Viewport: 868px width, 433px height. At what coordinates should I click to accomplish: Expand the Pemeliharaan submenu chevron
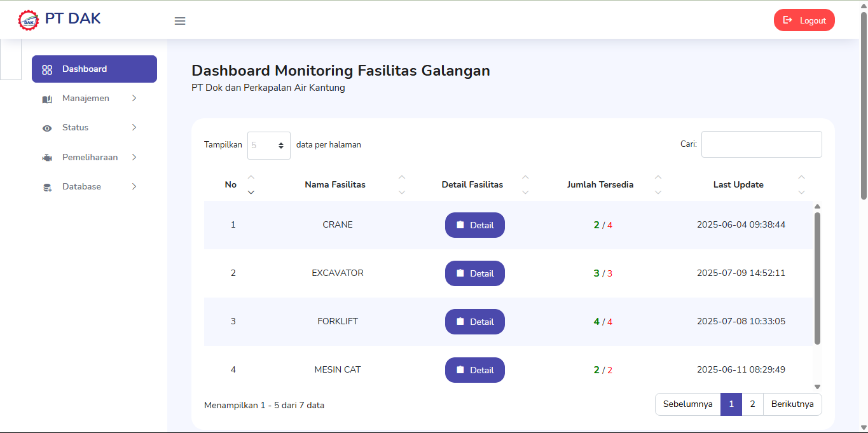[x=134, y=157]
